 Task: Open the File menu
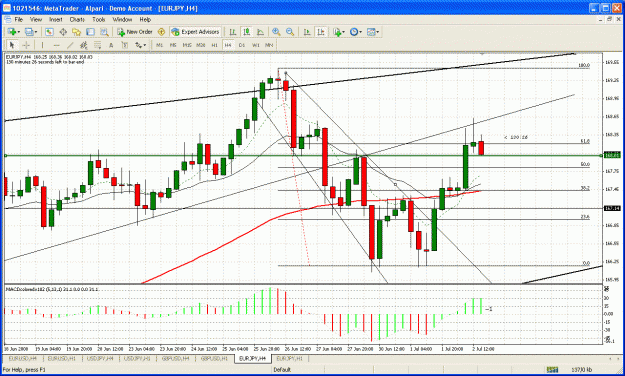pyautogui.click(x=19, y=20)
